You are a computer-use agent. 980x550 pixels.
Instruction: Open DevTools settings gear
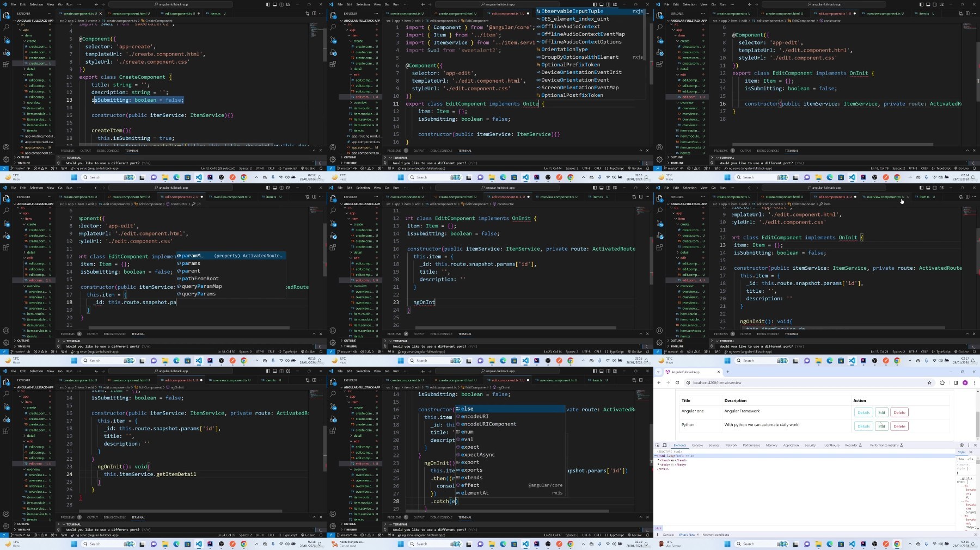point(961,445)
